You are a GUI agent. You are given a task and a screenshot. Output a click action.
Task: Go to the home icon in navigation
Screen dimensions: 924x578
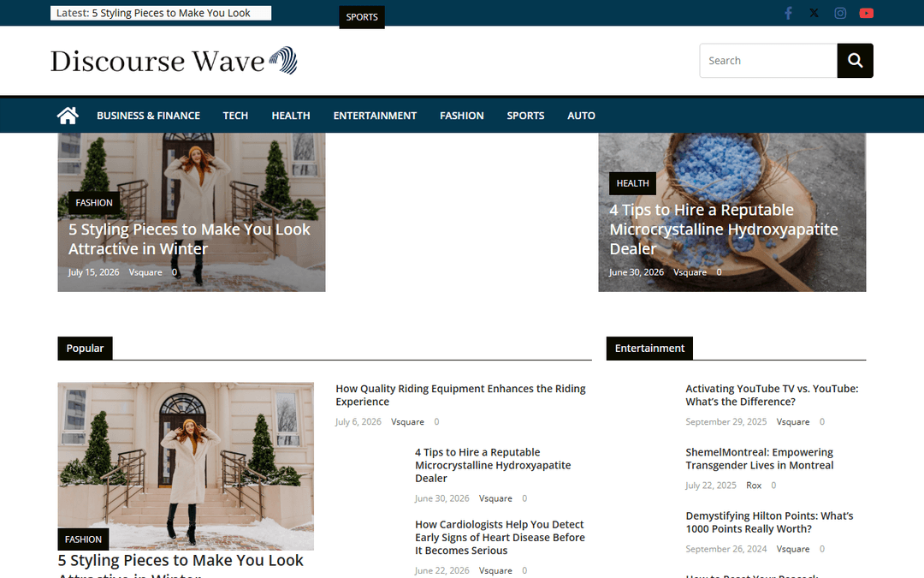pyautogui.click(x=68, y=116)
